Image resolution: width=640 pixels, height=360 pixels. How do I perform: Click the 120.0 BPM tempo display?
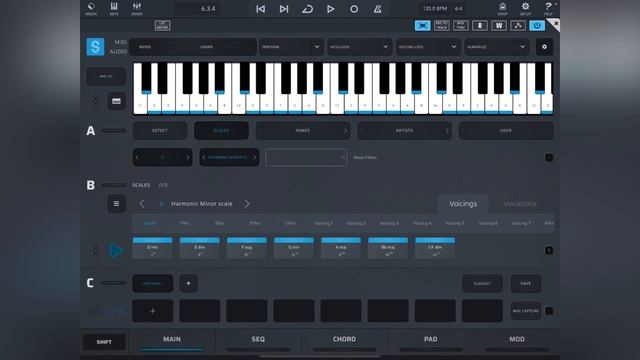click(435, 8)
